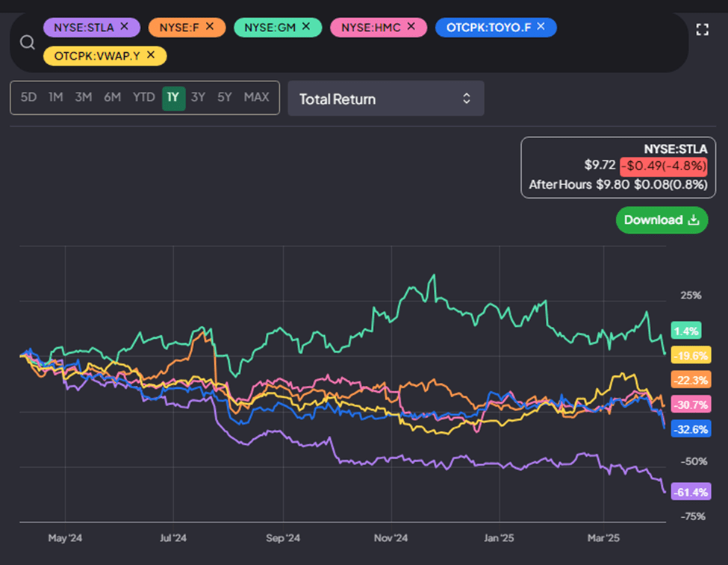
Task: Click the search magnifier icon
Action: 28,43
